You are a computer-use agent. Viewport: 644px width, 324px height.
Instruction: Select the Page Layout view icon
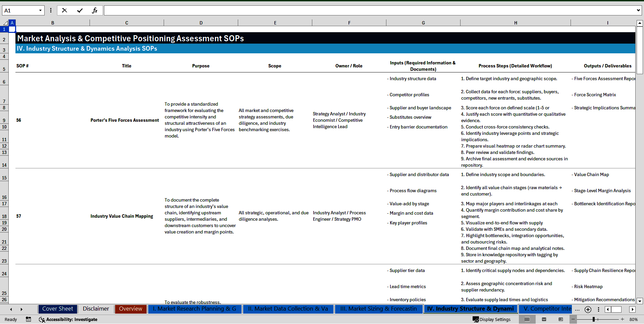[544, 319]
